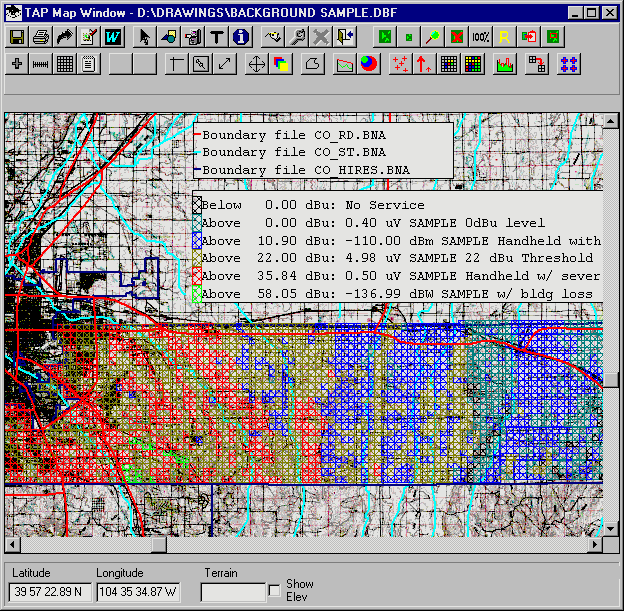Click the horizontal scrollbar right arrow

pos(595,545)
